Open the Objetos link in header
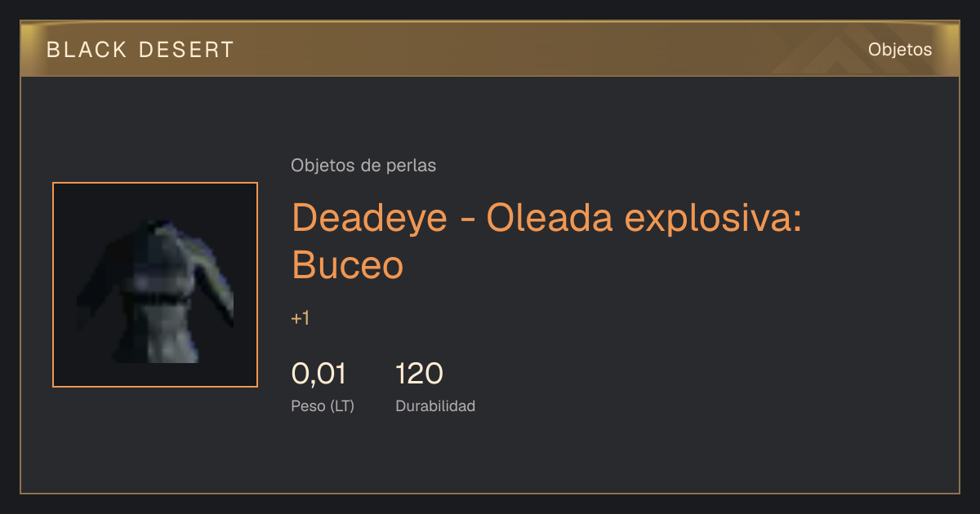The image size is (980, 514). (x=900, y=50)
